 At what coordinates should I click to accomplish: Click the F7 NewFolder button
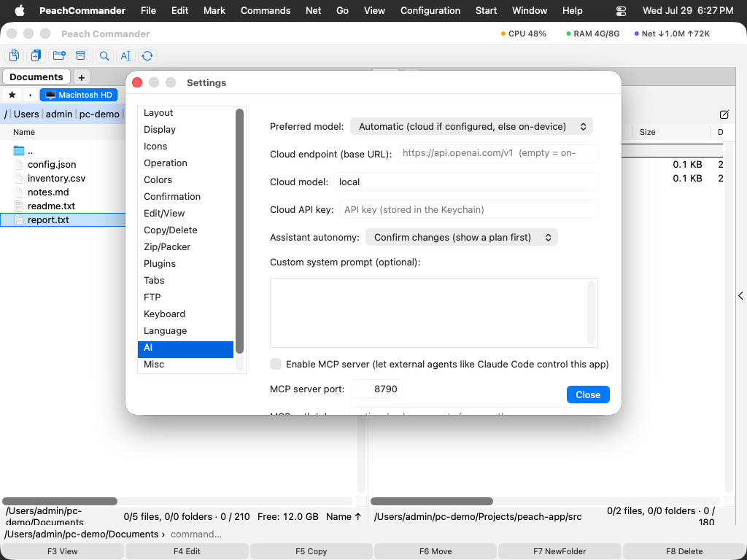pyautogui.click(x=560, y=551)
